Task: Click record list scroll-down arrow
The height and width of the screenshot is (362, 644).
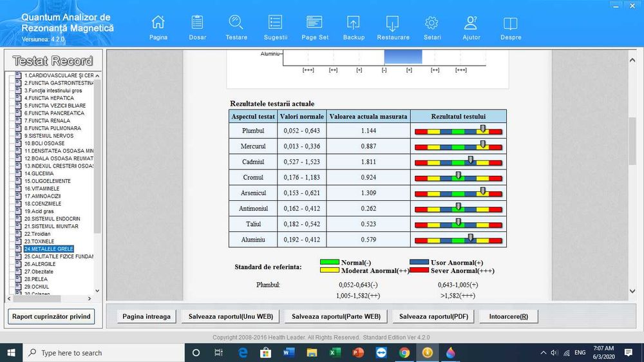Action: pos(97,291)
